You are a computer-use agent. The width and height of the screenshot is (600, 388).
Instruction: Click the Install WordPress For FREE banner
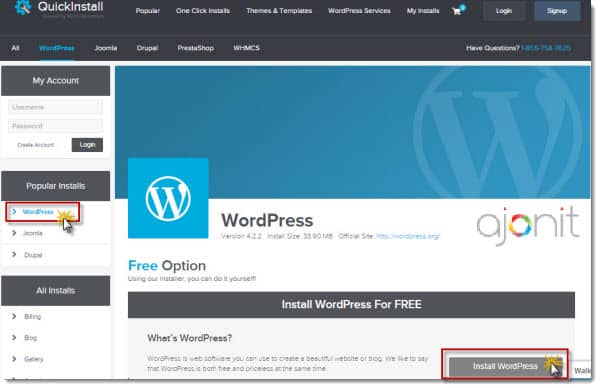[351, 305]
